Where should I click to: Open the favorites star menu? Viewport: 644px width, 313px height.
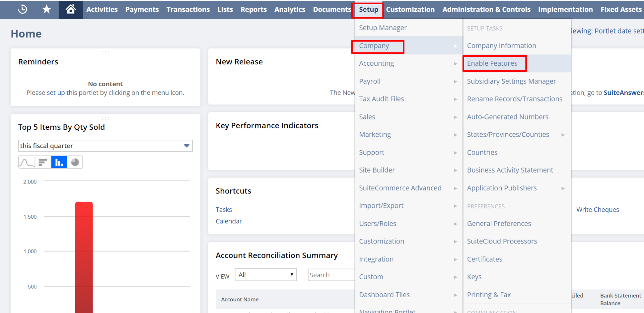tap(46, 9)
